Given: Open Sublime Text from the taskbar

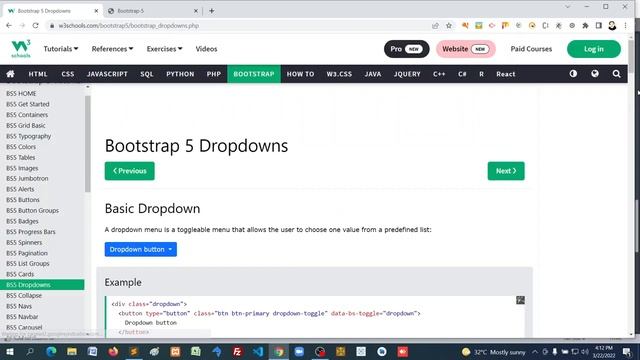Looking at the screenshot, I should [134, 351].
